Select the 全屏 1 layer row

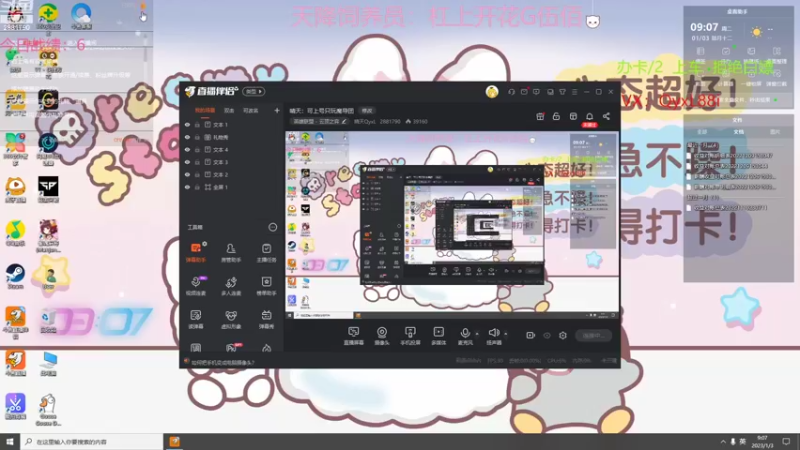(x=232, y=187)
